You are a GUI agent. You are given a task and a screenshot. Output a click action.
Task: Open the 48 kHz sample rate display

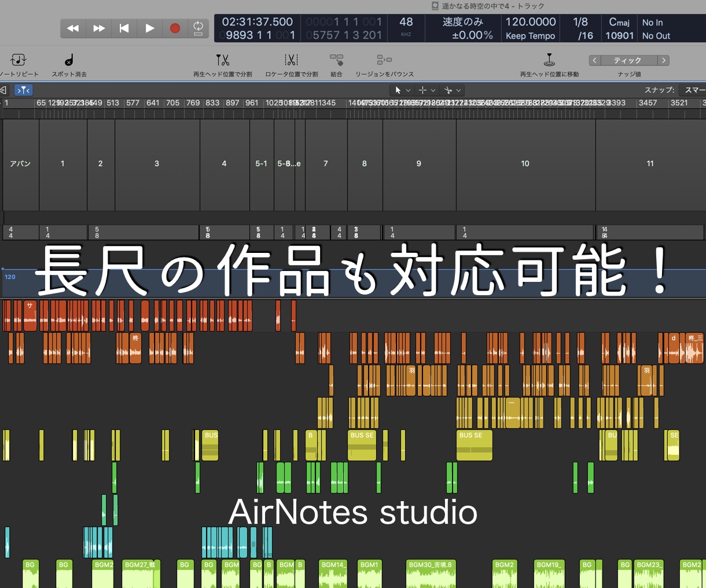(x=406, y=27)
